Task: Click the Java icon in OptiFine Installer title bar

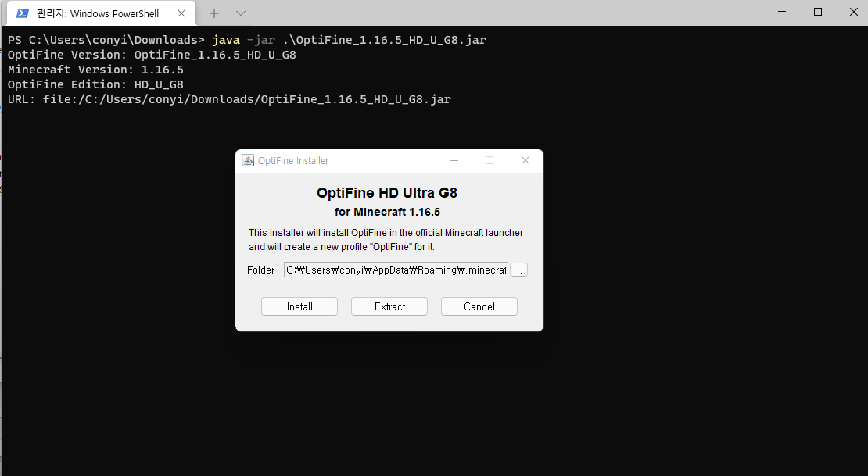Action: [x=248, y=160]
